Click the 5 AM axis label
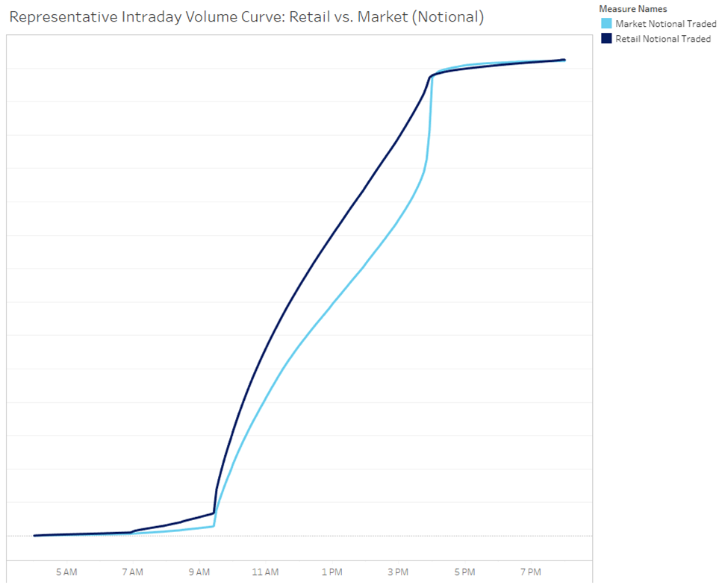This screenshot has width=722, height=588. 66,572
